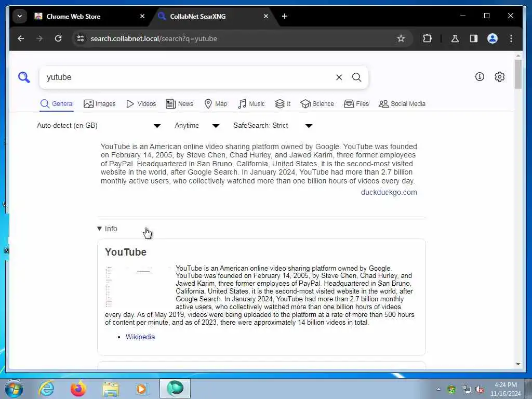This screenshot has height=399, width=532.
Task: Open the tab search dropdown
Action: point(20,16)
